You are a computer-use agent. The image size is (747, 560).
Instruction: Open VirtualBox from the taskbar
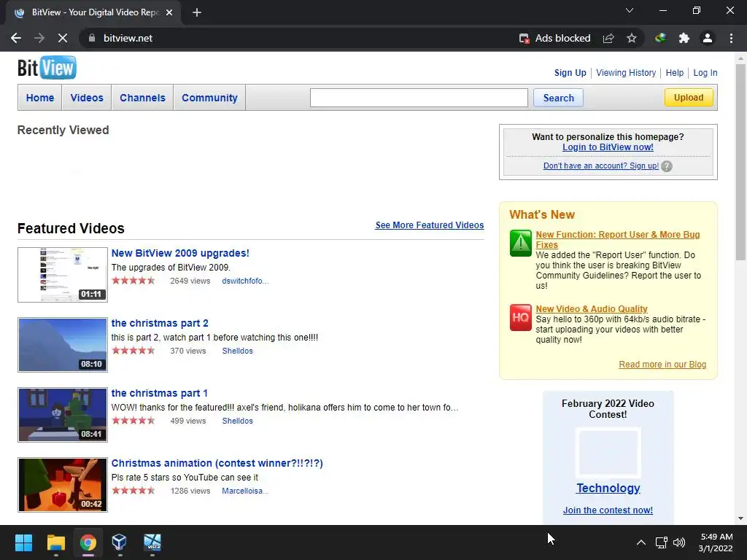pos(119,542)
